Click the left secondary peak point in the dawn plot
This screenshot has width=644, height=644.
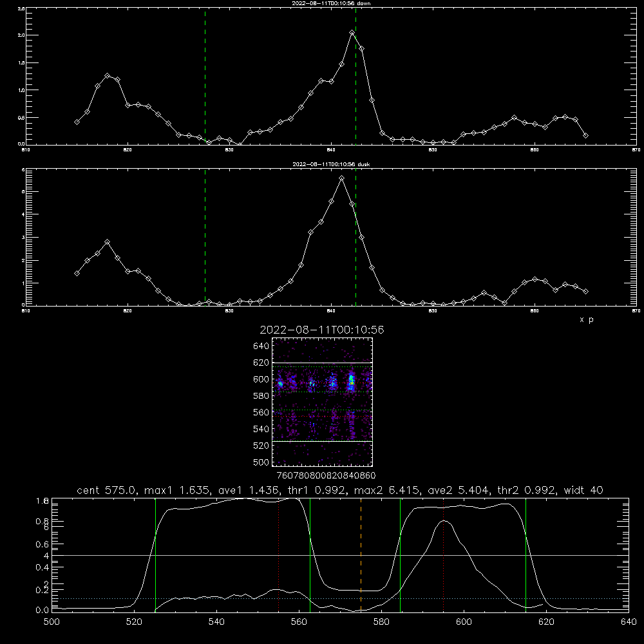pos(108,76)
